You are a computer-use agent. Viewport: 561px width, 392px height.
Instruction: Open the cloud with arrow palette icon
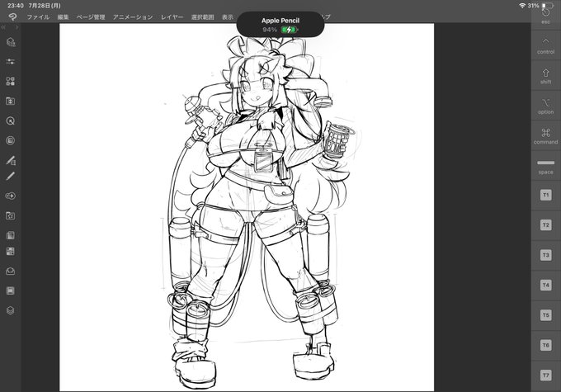coord(11,196)
